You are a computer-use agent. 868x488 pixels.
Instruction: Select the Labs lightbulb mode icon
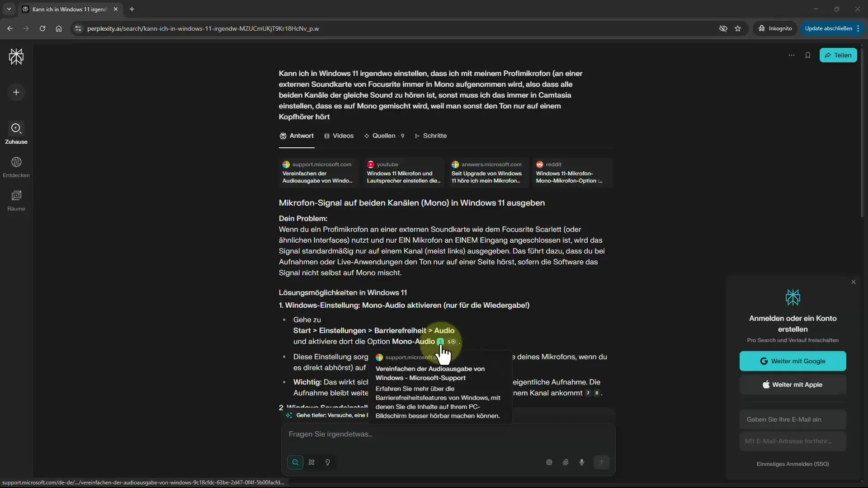328,462
